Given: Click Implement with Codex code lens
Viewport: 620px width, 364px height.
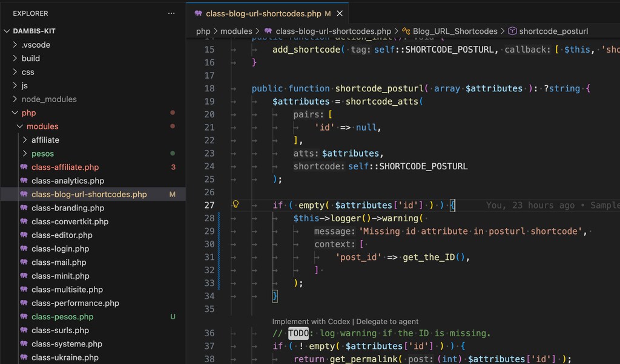Looking at the screenshot, I should [311, 322].
